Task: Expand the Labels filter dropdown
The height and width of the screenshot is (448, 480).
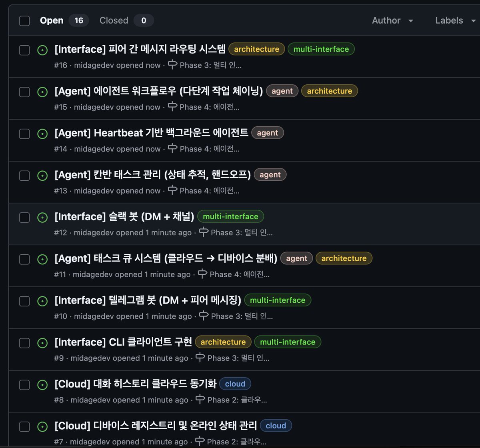Action: coord(455,21)
